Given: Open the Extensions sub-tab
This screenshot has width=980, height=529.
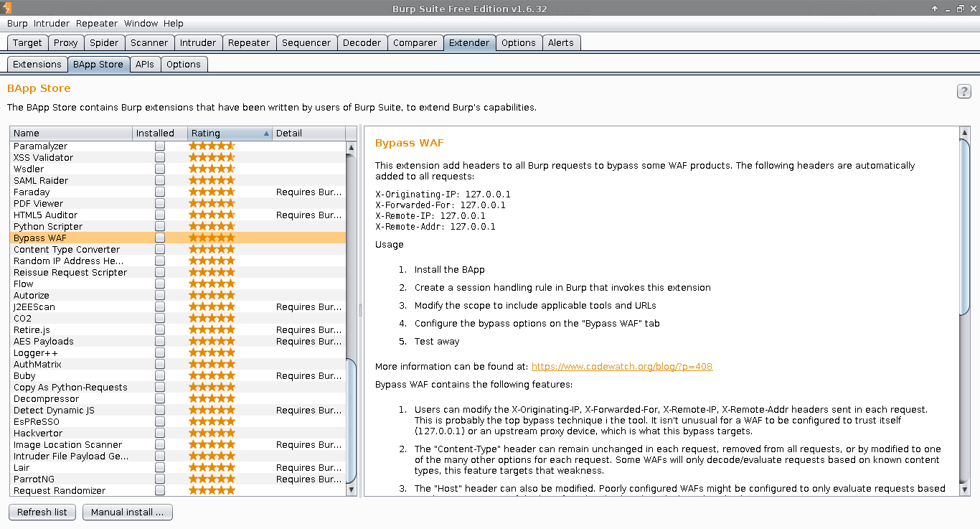Looking at the screenshot, I should pos(37,65).
